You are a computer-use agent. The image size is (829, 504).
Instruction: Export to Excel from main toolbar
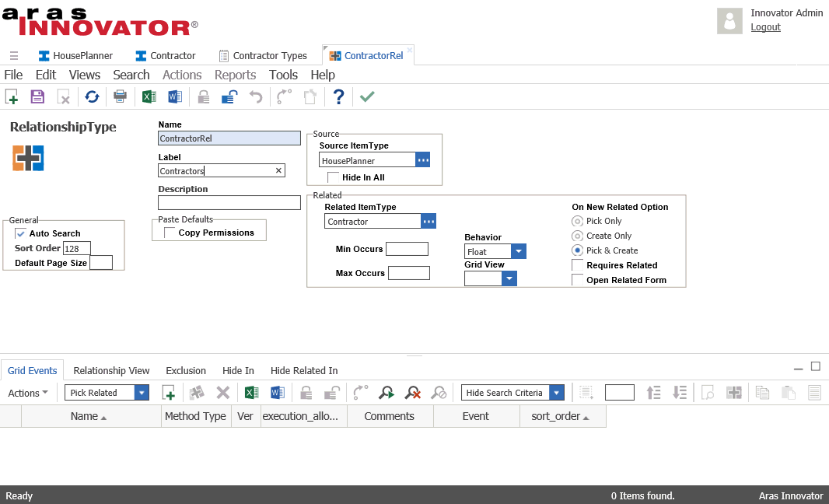(x=149, y=96)
